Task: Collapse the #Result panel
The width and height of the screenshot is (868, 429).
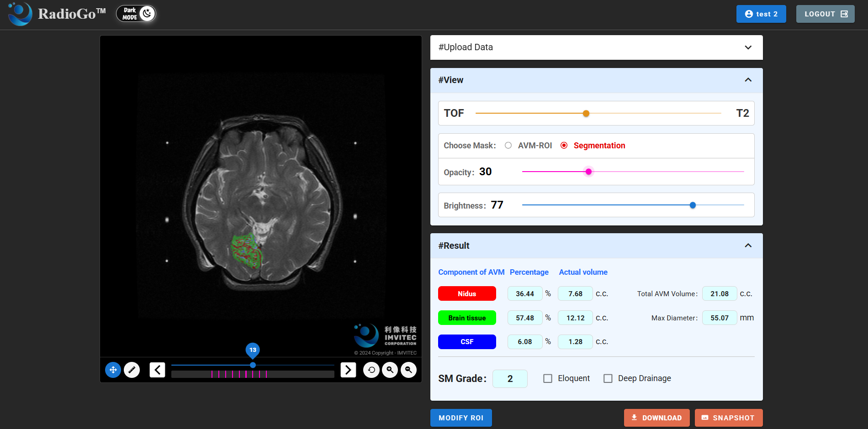Action: pyautogui.click(x=597, y=246)
